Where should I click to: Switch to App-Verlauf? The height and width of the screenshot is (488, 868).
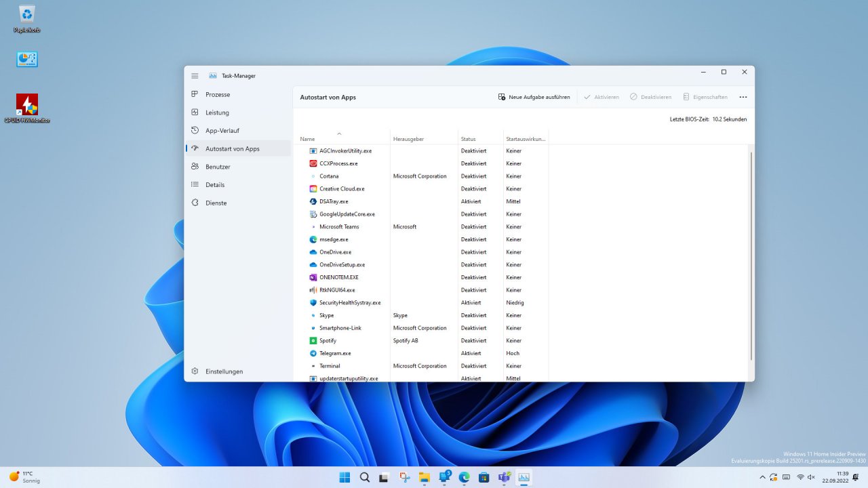point(238,130)
